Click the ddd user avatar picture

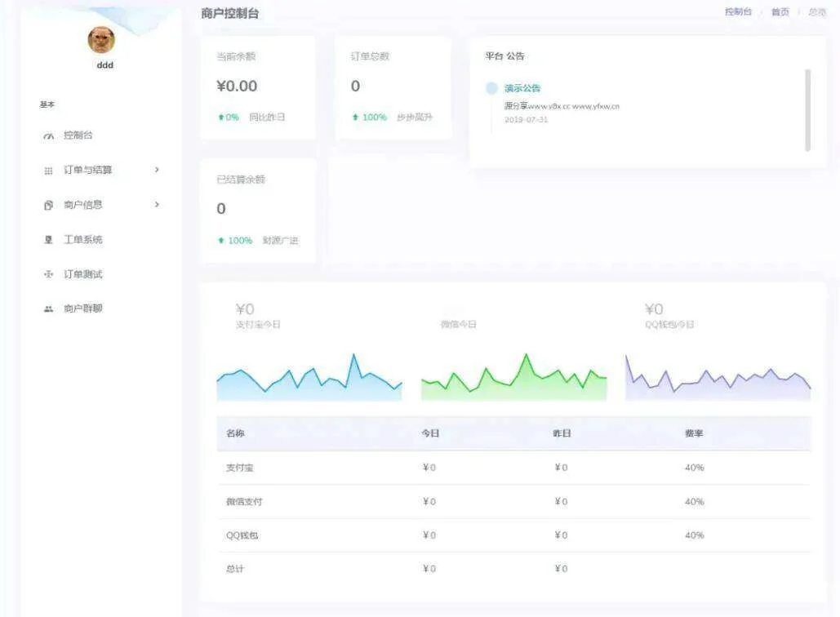coord(101,39)
